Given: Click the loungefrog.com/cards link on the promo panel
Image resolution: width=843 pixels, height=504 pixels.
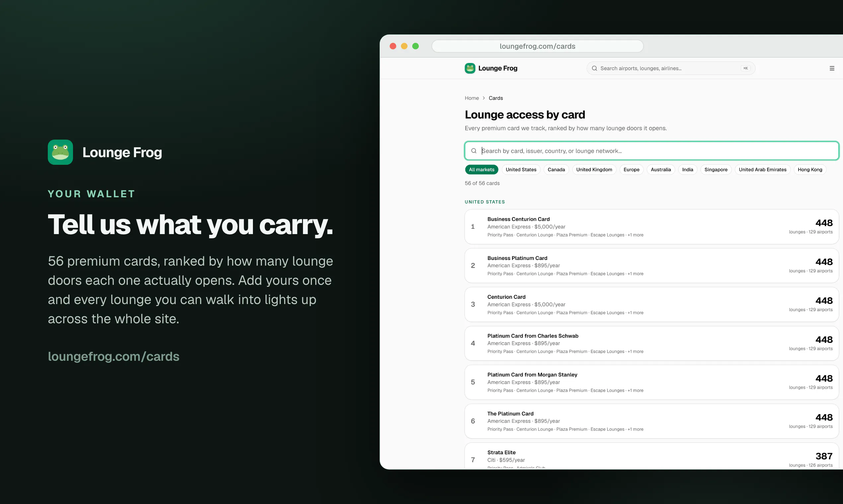Looking at the screenshot, I should 114,356.
